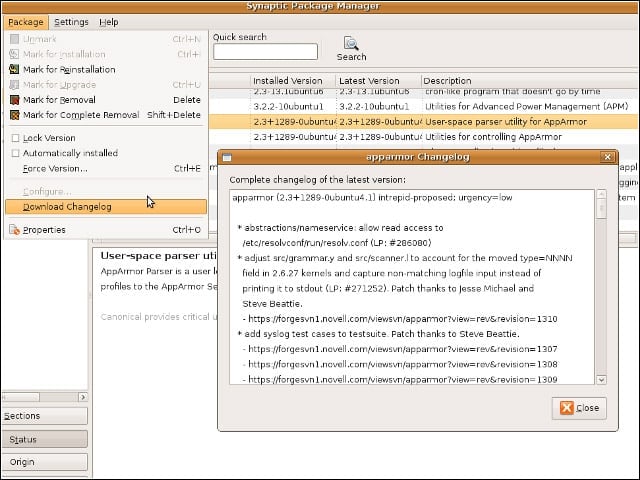Click 'add syslog test cases' changelog entry
Image resolution: width=640 pixels, height=480 pixels.
click(x=378, y=334)
